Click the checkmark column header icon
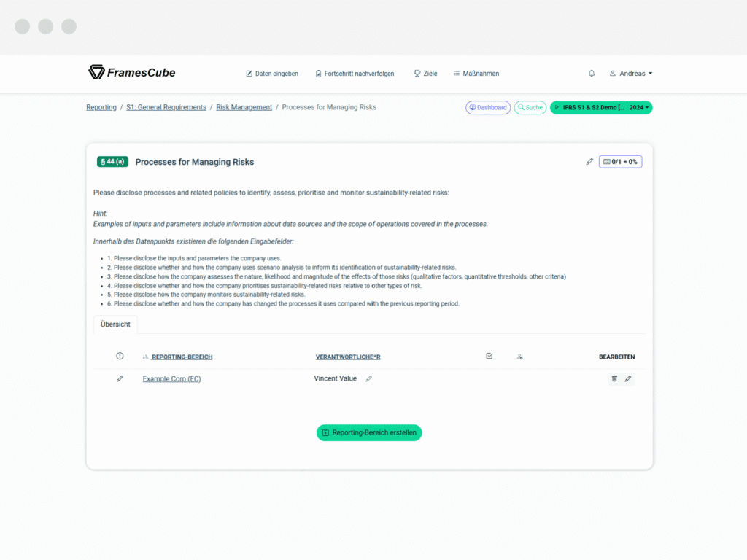This screenshot has width=747, height=560. pyautogui.click(x=489, y=356)
